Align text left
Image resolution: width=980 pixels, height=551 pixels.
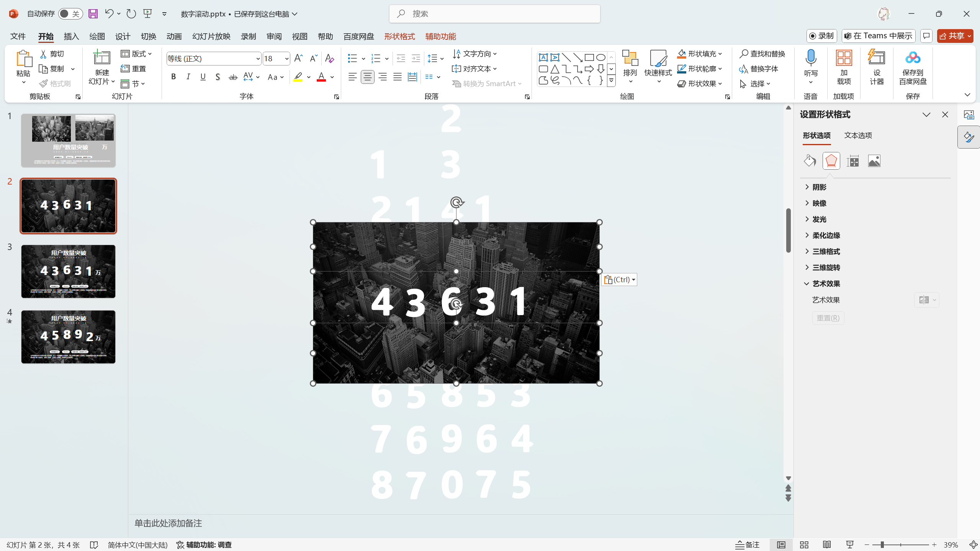[353, 77]
